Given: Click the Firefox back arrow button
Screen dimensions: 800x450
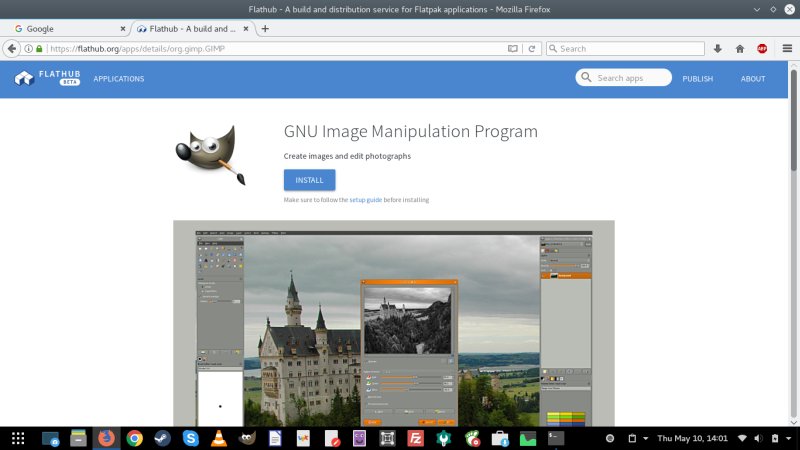Looking at the screenshot, I should 11,48.
